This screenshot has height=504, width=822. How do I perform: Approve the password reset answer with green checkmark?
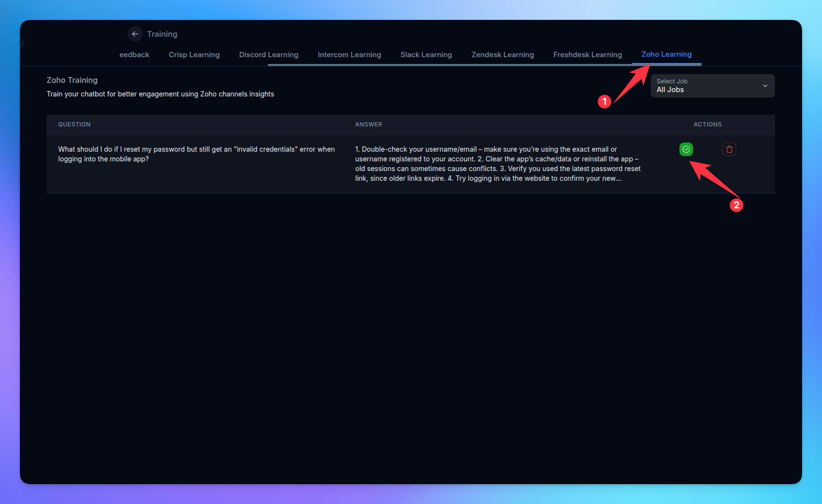tap(686, 149)
